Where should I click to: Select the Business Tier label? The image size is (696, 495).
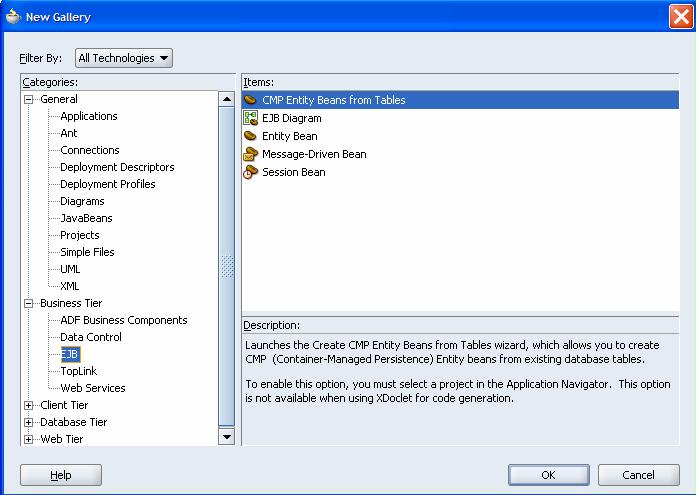coord(71,303)
